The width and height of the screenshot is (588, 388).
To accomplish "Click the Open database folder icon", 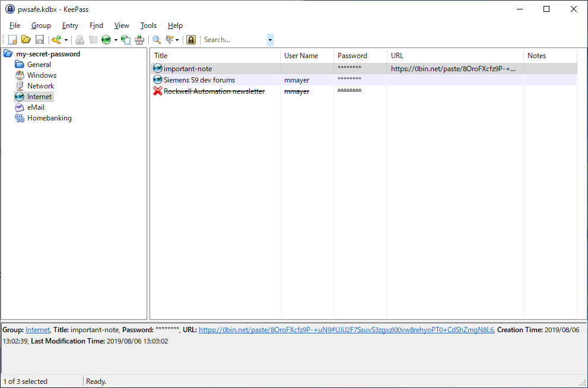I will pyautogui.click(x=26, y=40).
